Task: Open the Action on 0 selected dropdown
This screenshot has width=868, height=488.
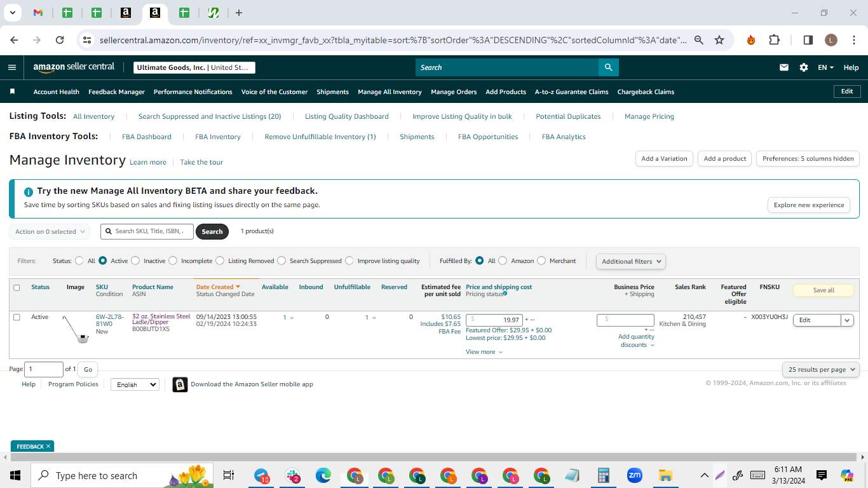Action: coord(50,231)
